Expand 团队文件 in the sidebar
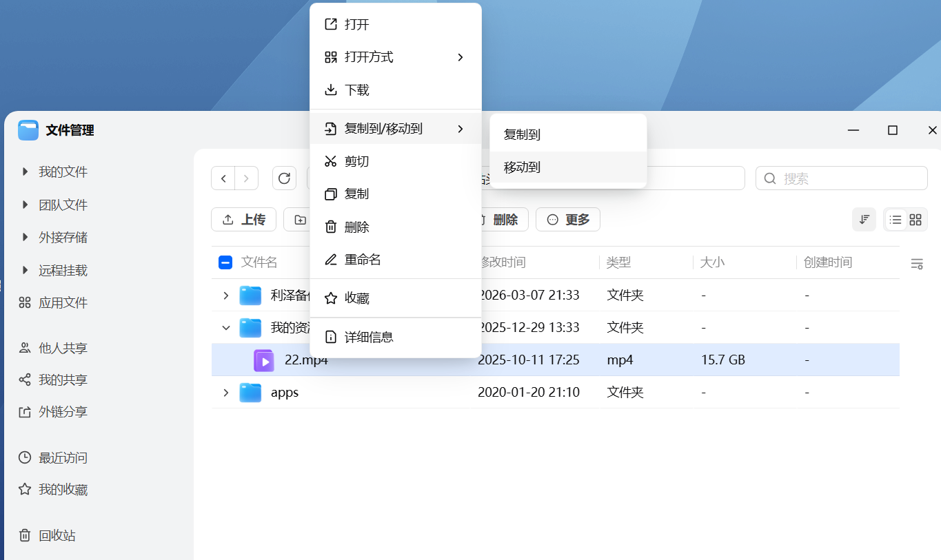The height and width of the screenshot is (560, 941). pos(26,205)
